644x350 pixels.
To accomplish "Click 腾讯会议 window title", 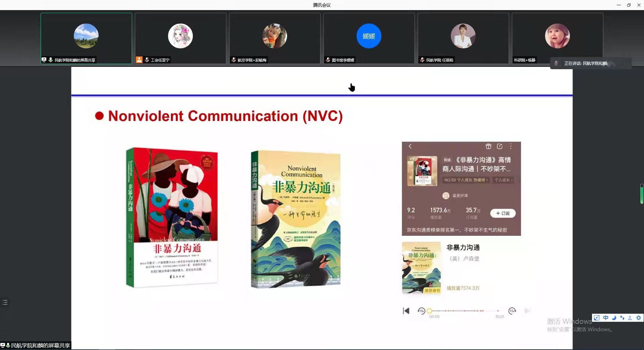I will pos(322,5).
